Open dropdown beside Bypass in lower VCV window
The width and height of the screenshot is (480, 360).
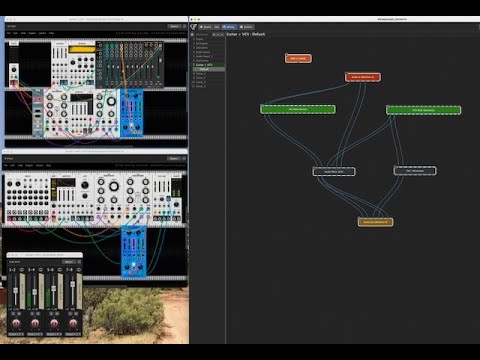[184, 158]
